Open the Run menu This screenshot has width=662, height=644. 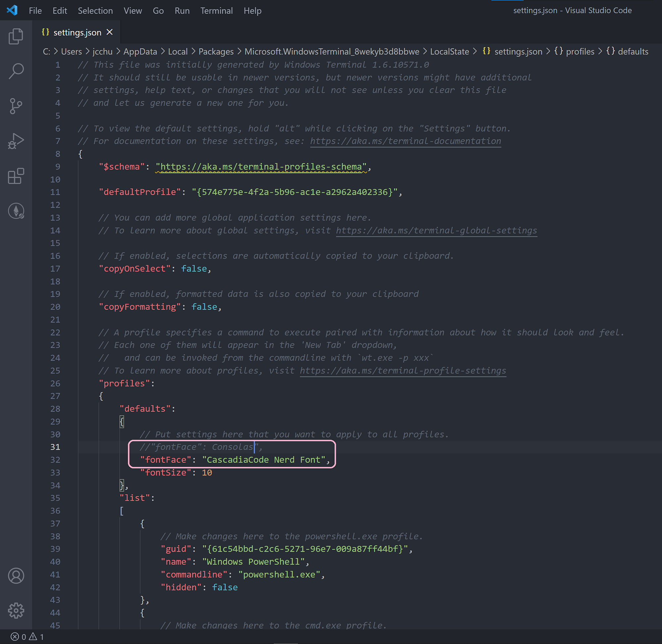(182, 11)
